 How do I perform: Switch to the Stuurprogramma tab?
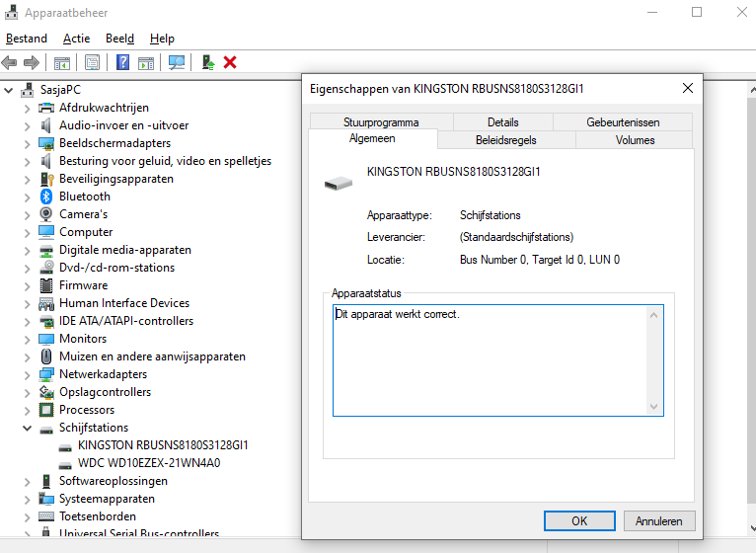click(381, 122)
